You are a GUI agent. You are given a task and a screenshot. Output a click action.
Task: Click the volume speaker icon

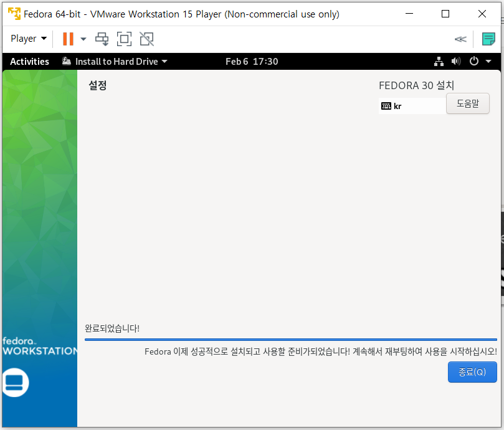click(456, 61)
